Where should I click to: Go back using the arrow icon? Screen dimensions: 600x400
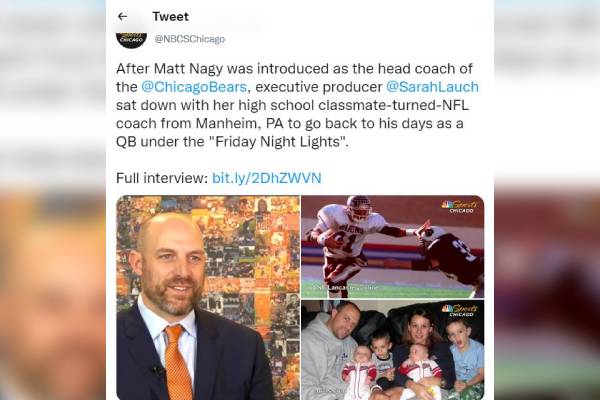coord(122,16)
